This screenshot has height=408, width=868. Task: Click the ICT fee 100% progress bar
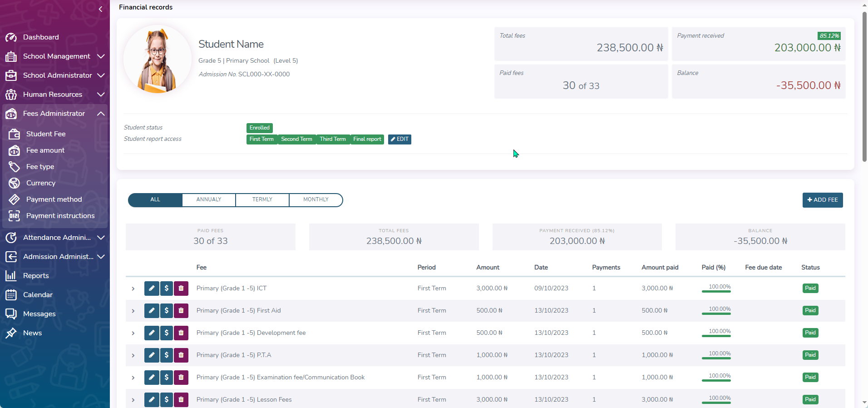[x=716, y=291]
